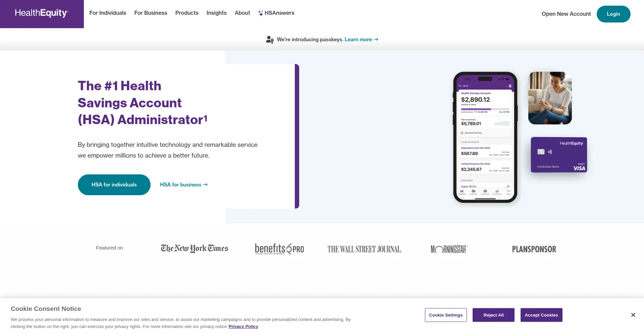Open the About menu
Image resolution: width=644 pixels, height=333 pixels.
click(x=242, y=13)
